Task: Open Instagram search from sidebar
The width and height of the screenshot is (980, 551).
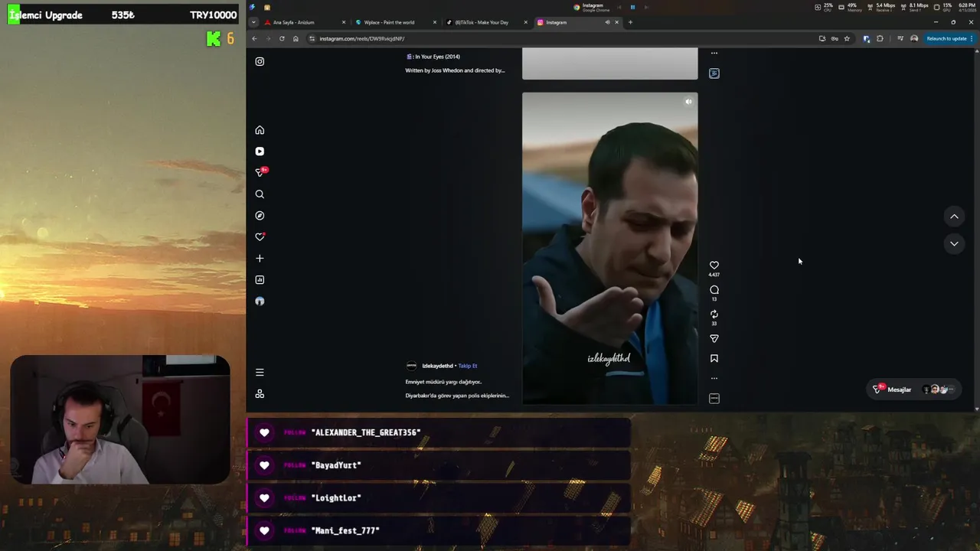Action: 260,194
